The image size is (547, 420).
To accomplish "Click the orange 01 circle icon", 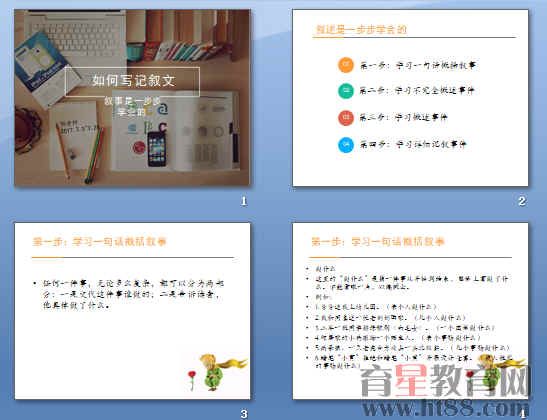I will tap(346, 65).
